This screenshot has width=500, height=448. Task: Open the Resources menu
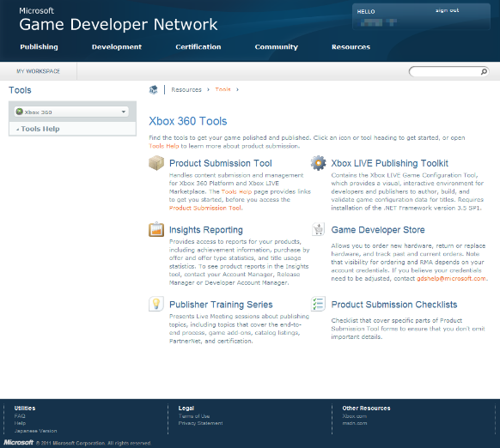[351, 47]
